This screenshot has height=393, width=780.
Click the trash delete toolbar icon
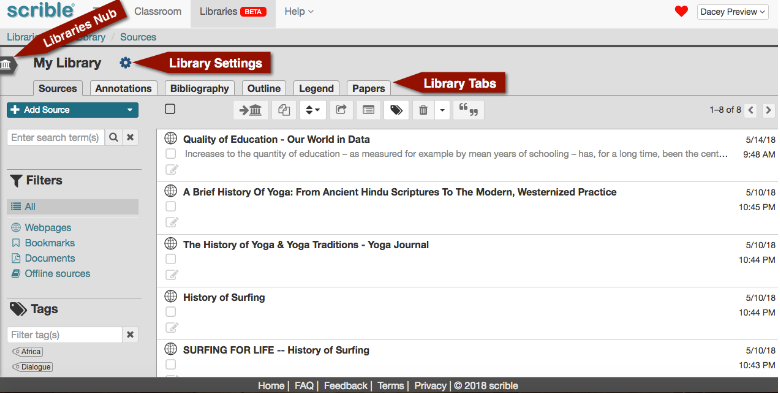coord(423,110)
